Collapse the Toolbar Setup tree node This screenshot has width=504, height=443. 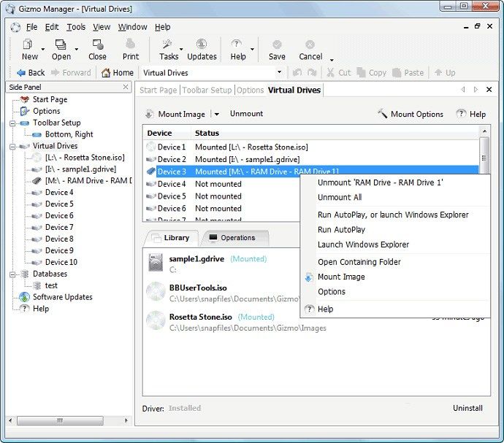click(x=12, y=123)
